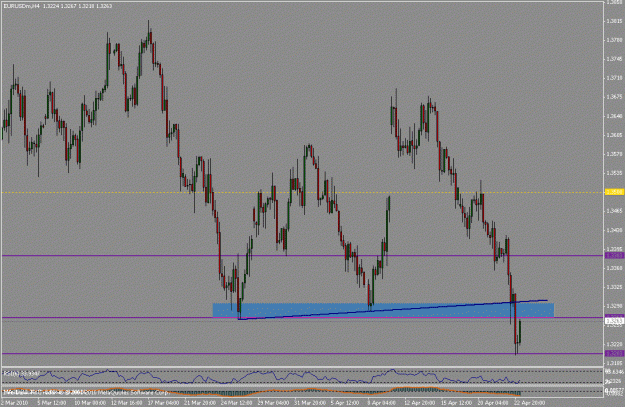The height and width of the screenshot is (407, 625).
Task: Click the '5 Mar 12:00' date label
Action: click(x=52, y=403)
